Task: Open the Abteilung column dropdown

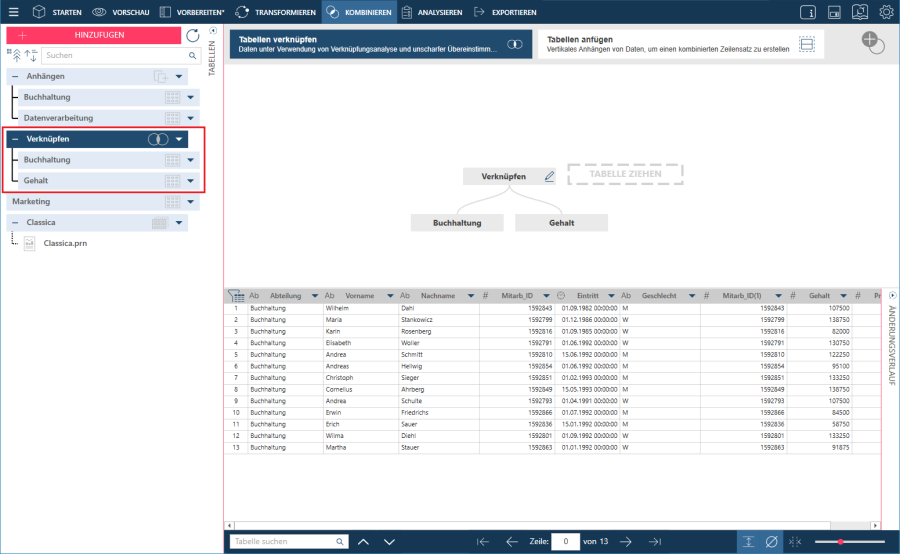Action: pos(315,296)
